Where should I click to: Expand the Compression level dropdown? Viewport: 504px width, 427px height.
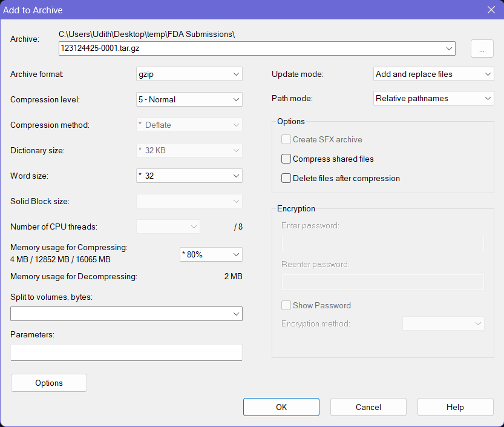(189, 99)
